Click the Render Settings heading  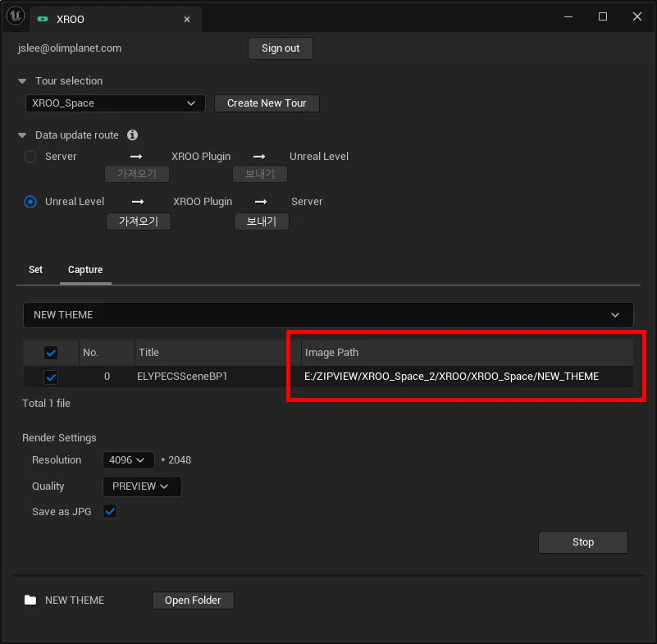(59, 437)
